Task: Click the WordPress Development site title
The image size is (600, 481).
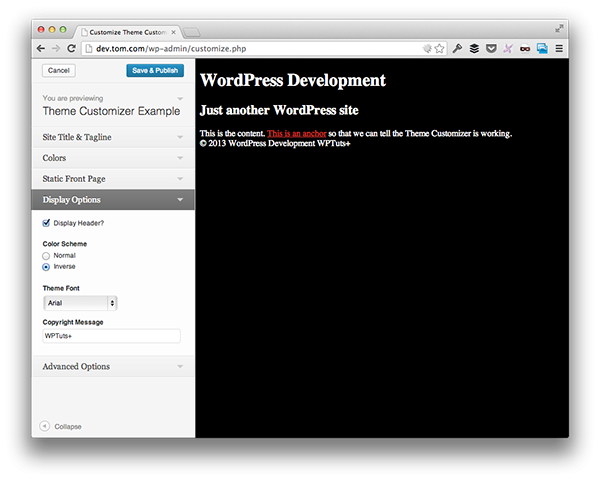Action: pyautogui.click(x=293, y=80)
